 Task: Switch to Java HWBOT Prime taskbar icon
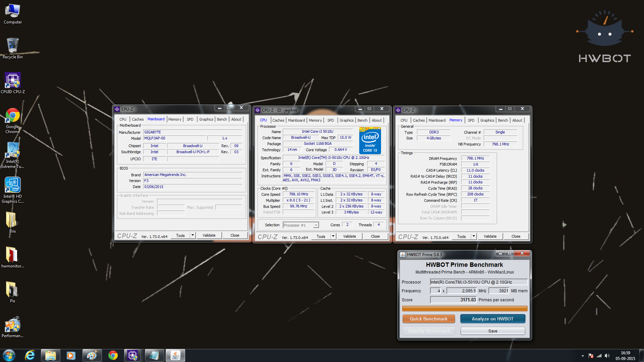175,355
